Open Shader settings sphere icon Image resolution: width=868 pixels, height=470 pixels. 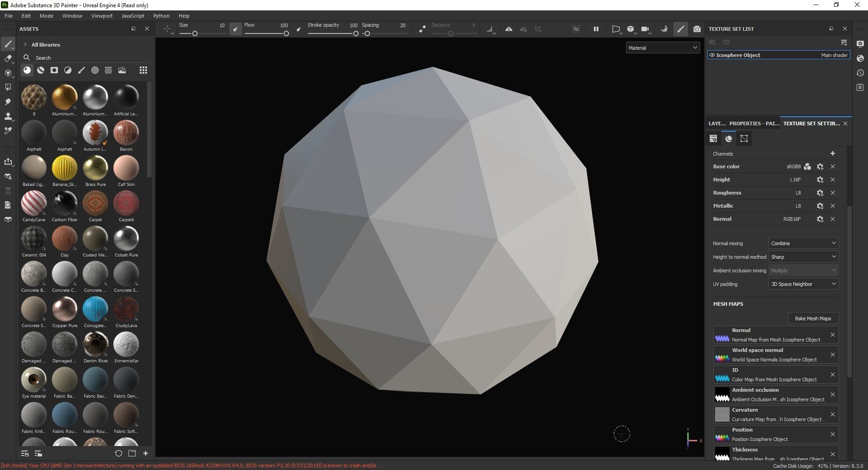pyautogui.click(x=860, y=58)
